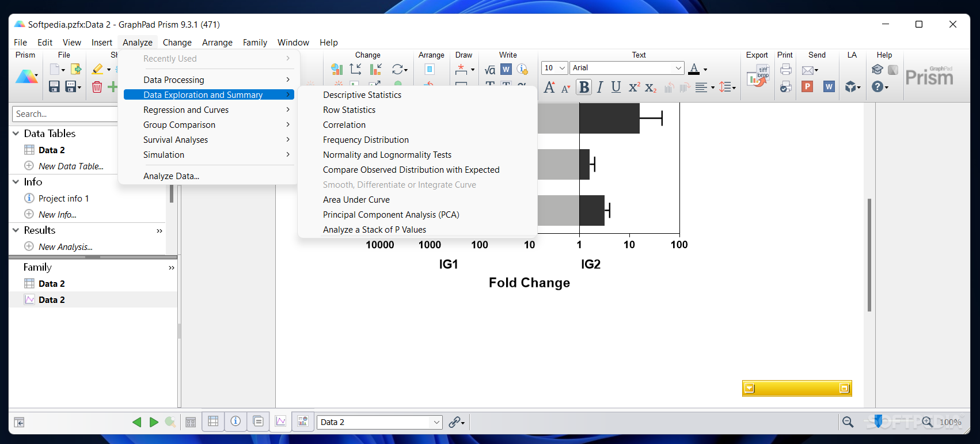Click New Data Table... link
This screenshot has height=444, width=980.
(71, 166)
